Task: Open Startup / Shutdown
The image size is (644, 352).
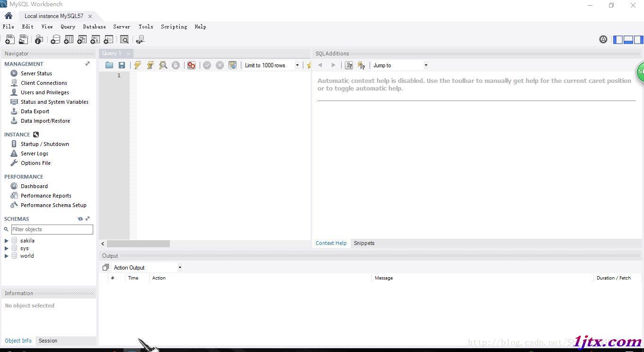Action: tap(45, 144)
